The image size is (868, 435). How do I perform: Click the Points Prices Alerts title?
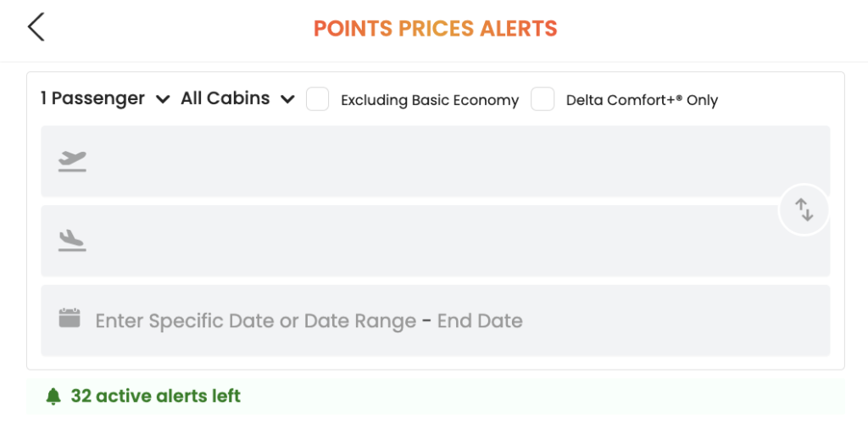435,28
